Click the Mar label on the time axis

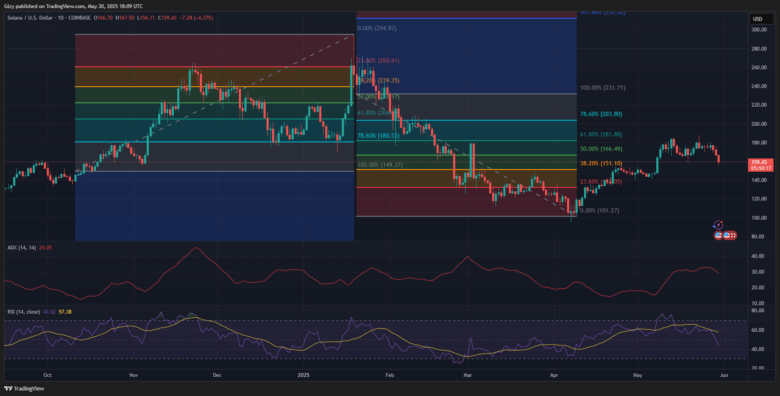(467, 377)
